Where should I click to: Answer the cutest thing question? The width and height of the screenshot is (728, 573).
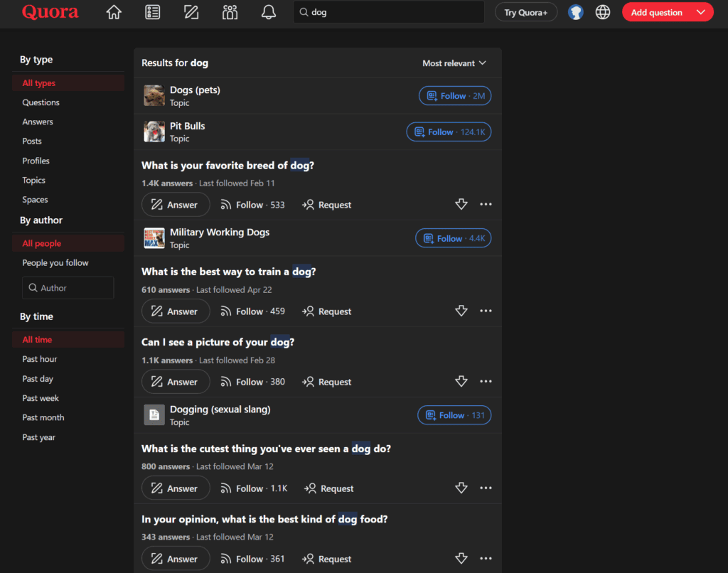click(176, 488)
